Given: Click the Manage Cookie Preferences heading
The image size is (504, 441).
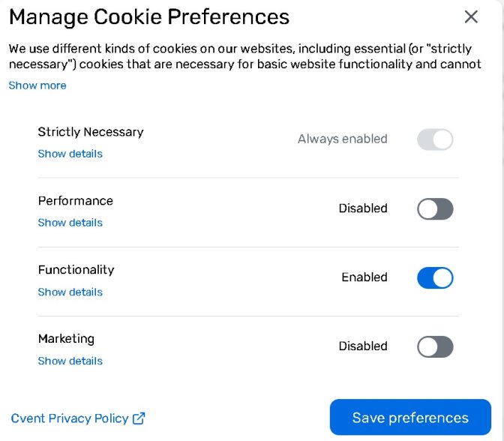Looking at the screenshot, I should pyautogui.click(x=149, y=17).
